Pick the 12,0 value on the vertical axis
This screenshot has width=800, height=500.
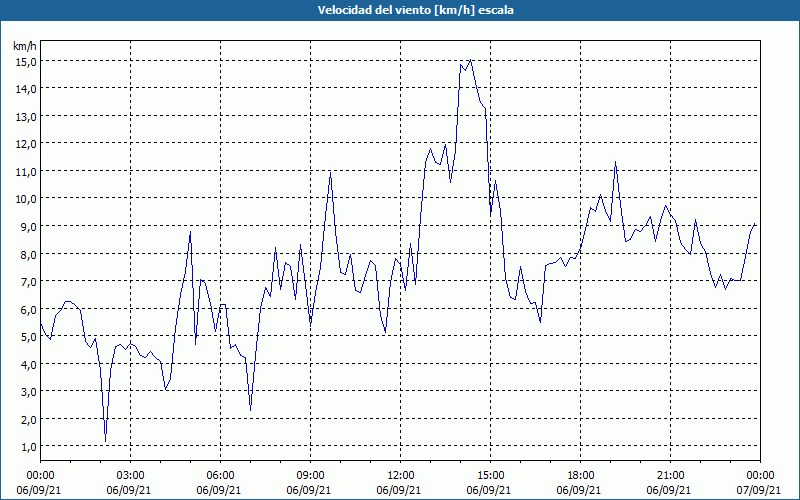click(x=26, y=144)
